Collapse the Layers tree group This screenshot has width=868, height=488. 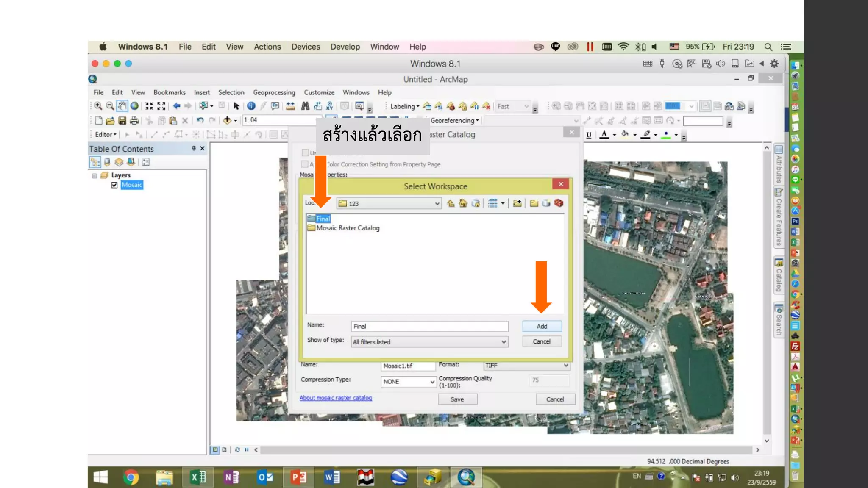click(95, 175)
